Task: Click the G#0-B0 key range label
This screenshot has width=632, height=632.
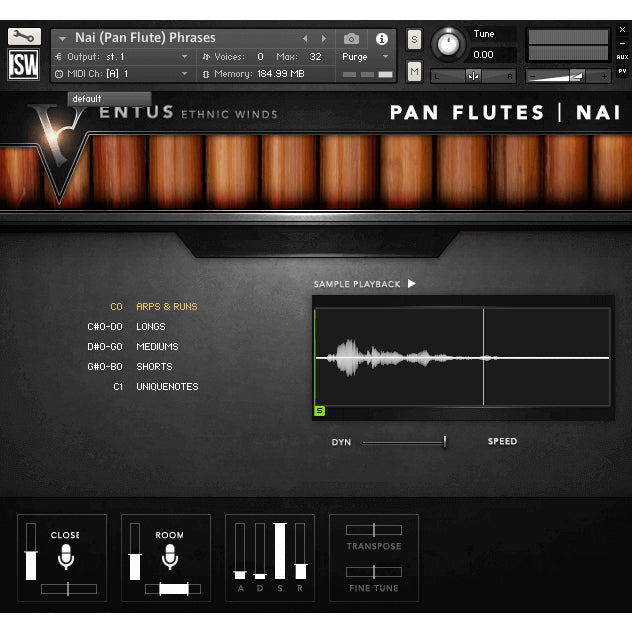Action: coord(105,367)
